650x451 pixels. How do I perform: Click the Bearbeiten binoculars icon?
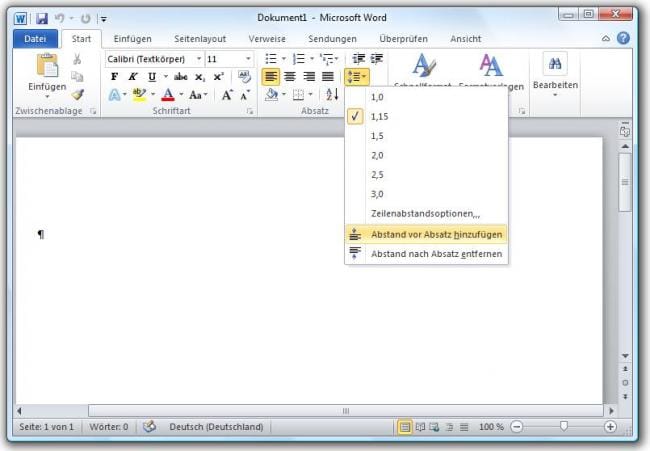coord(555,64)
